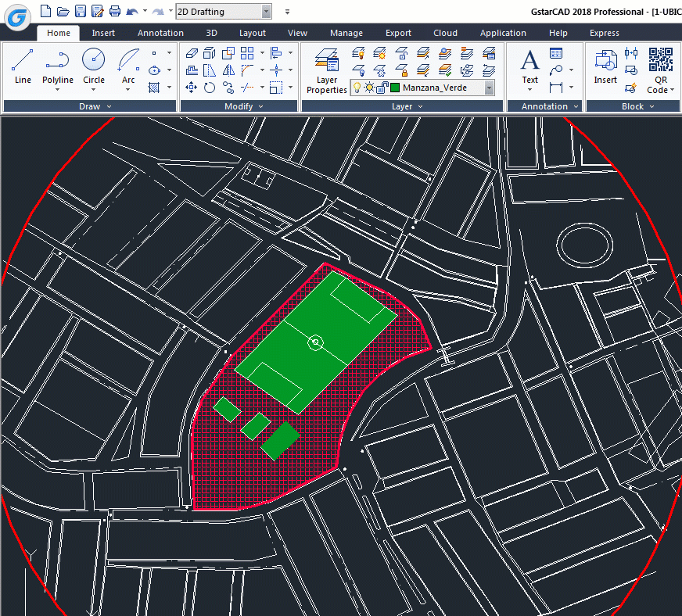Open the 2D Drafting workspace dropdown

[x=266, y=12]
